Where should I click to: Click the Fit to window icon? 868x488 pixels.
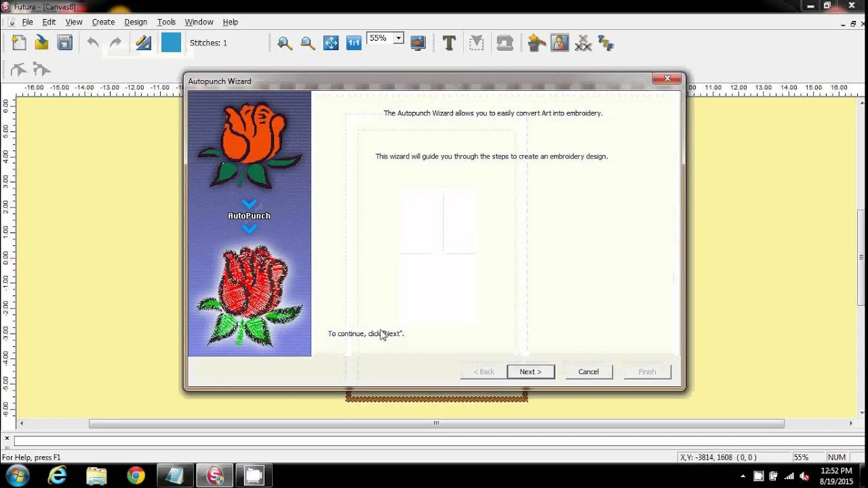(331, 43)
